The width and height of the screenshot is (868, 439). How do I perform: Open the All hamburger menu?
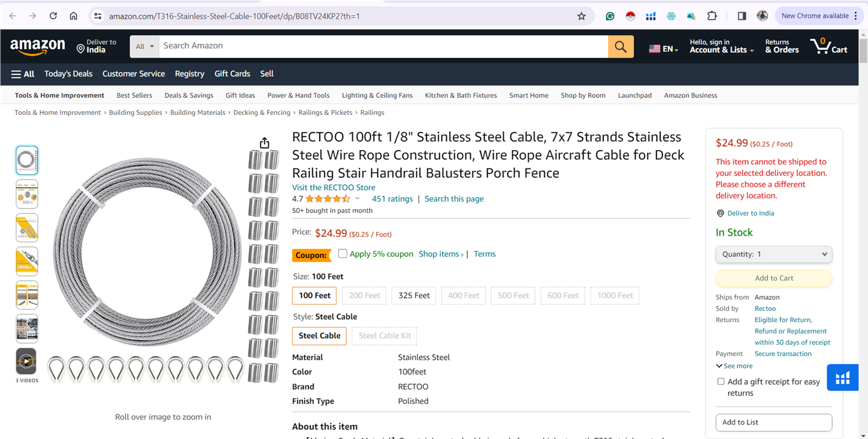(23, 74)
